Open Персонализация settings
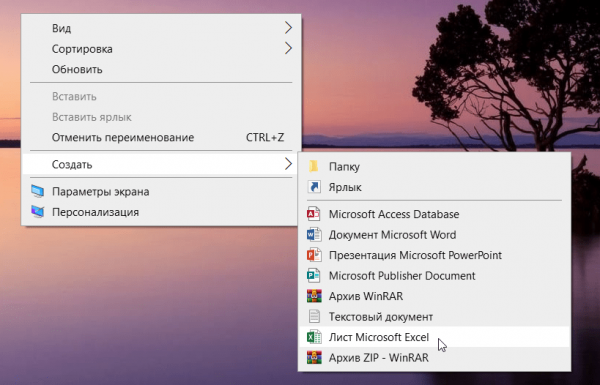Screen dimensions: 600x385 click(161, 212)
